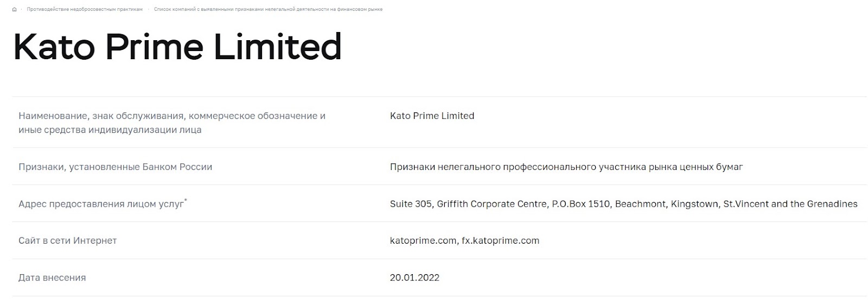Image resolution: width=868 pixels, height=304 pixels.
Task: Click иные средства индивидуализации лица text line
Action: [x=110, y=130]
